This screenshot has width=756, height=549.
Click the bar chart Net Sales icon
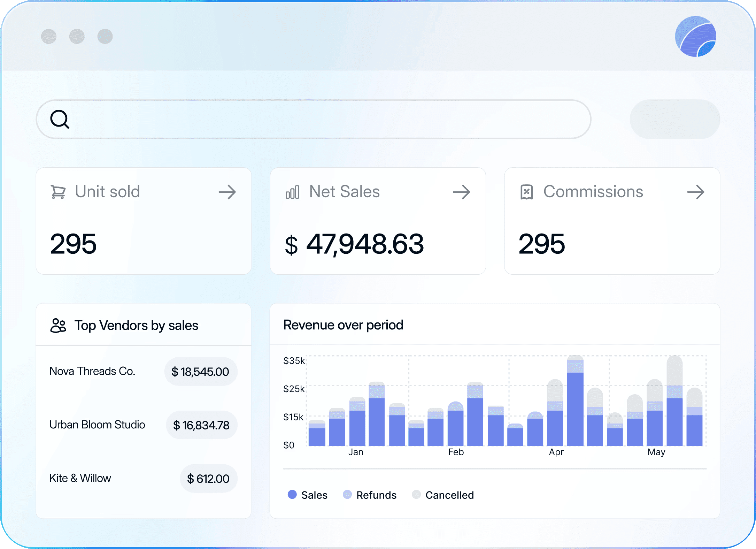coord(292,192)
